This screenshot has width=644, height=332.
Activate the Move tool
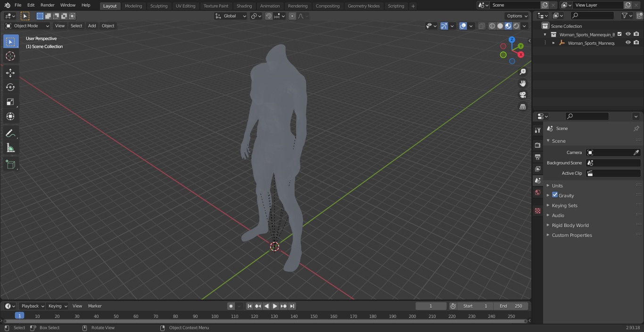[10, 73]
